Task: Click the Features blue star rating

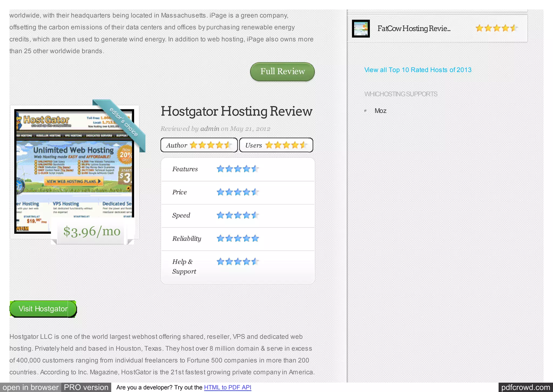Action: (x=238, y=169)
